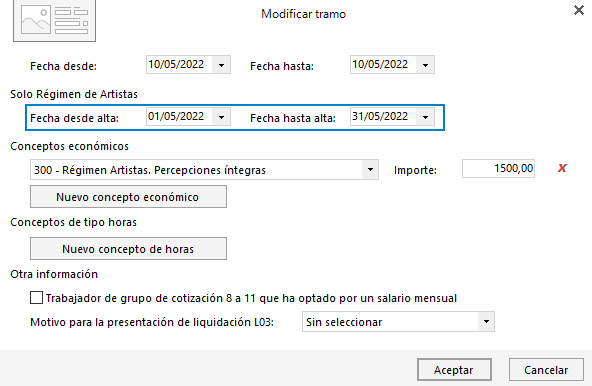Click the Fecha hasta alta value 31/05/2022
The height and width of the screenshot is (386, 592).
(380, 117)
